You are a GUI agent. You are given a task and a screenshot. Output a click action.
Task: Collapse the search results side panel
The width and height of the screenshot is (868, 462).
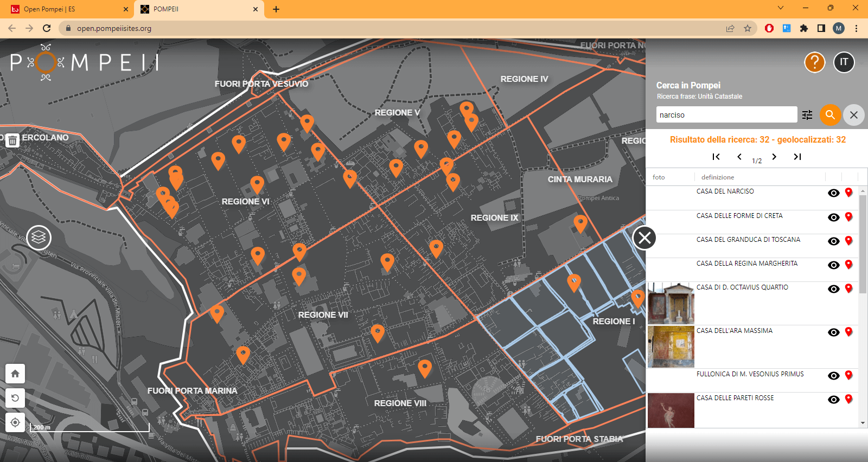click(644, 238)
